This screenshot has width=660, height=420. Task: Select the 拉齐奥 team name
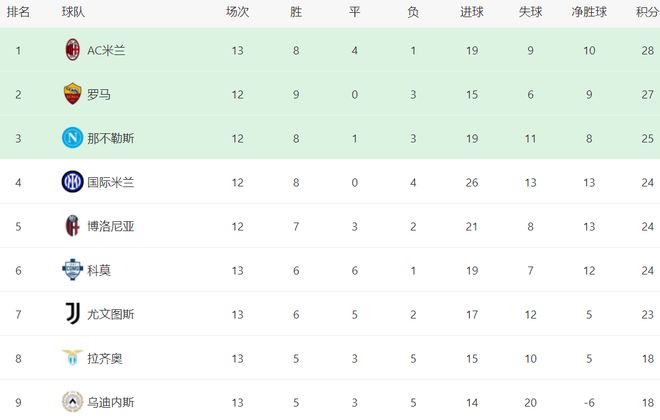click(105, 358)
